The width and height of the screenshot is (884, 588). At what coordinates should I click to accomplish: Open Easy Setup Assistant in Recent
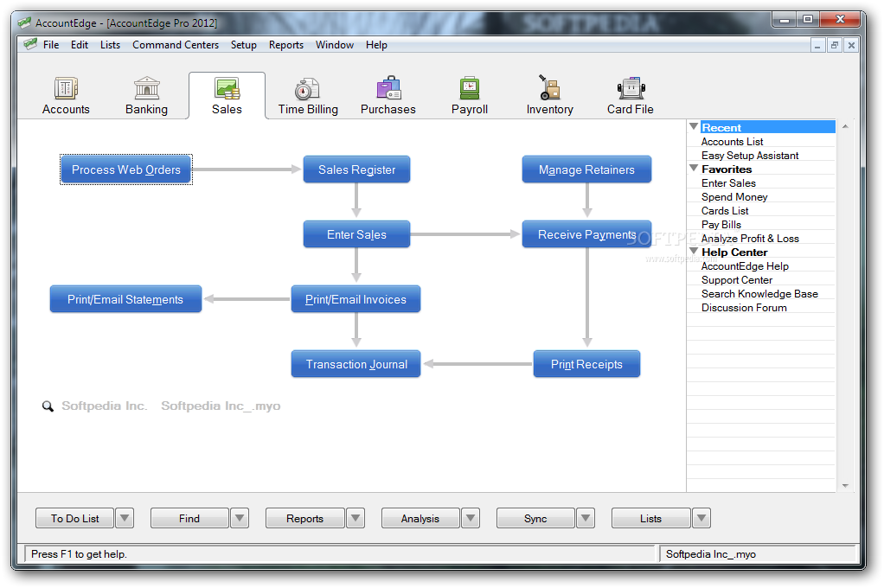(x=750, y=156)
